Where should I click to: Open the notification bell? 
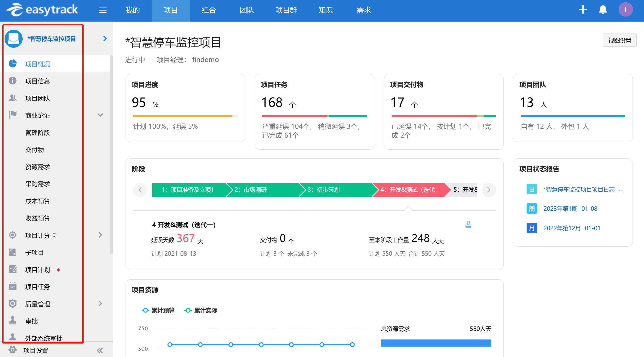pos(603,10)
